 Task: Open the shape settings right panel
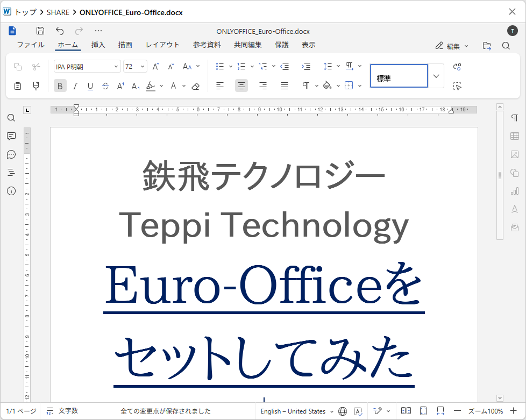pyautogui.click(x=515, y=173)
